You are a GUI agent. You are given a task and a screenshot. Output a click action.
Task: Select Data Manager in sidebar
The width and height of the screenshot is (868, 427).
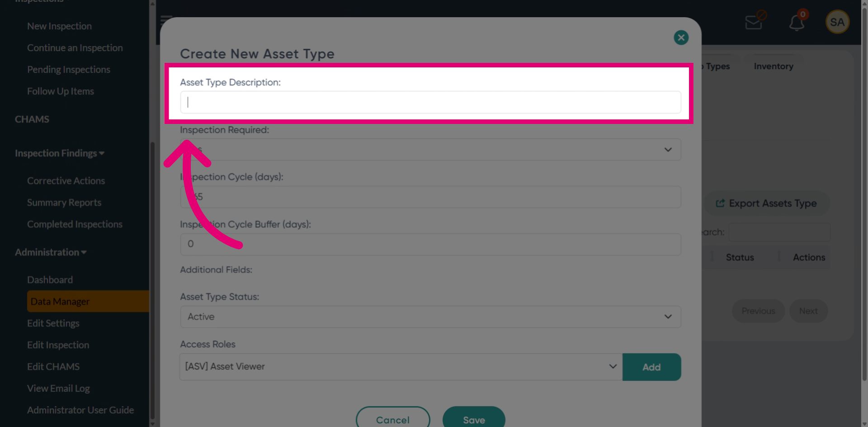(x=88, y=302)
